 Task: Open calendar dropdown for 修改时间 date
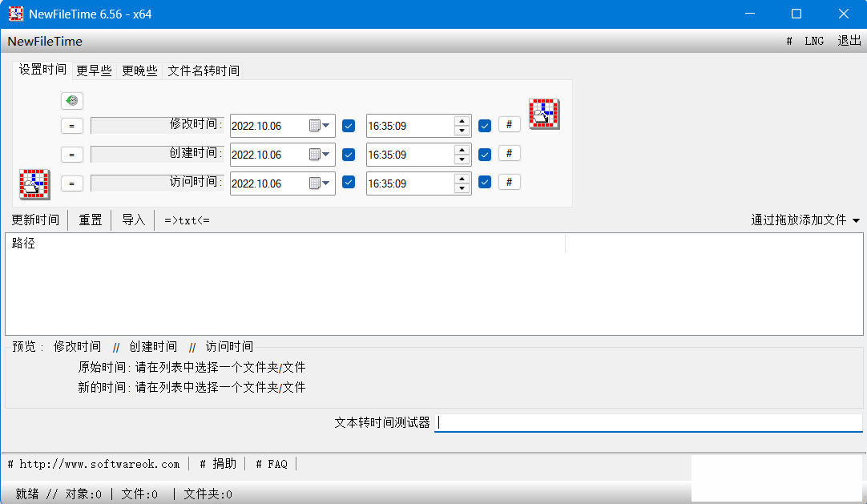pos(320,126)
